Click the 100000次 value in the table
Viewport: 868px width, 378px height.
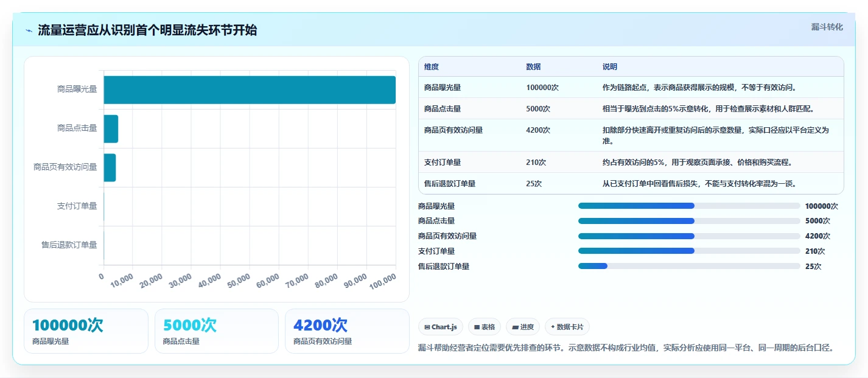(543, 88)
